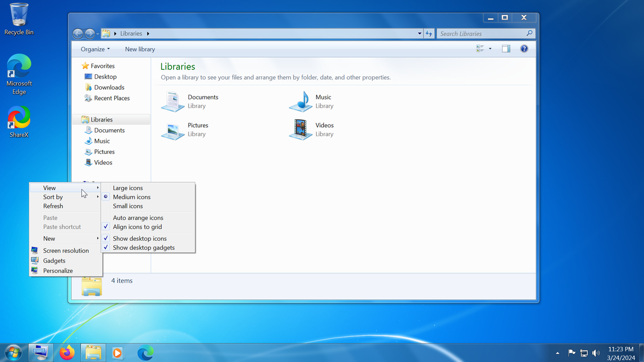Image resolution: width=644 pixels, height=362 pixels.
Task: Expand the address bar history dropdown
Action: coord(420,34)
